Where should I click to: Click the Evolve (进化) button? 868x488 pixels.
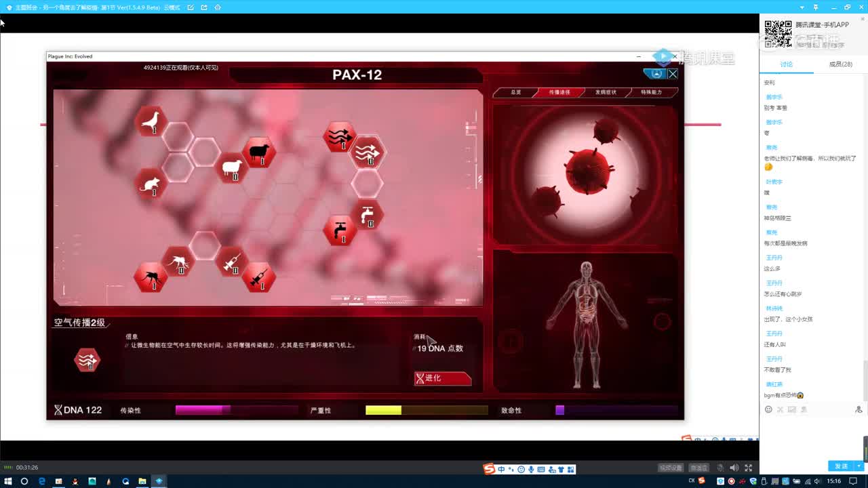click(x=443, y=378)
